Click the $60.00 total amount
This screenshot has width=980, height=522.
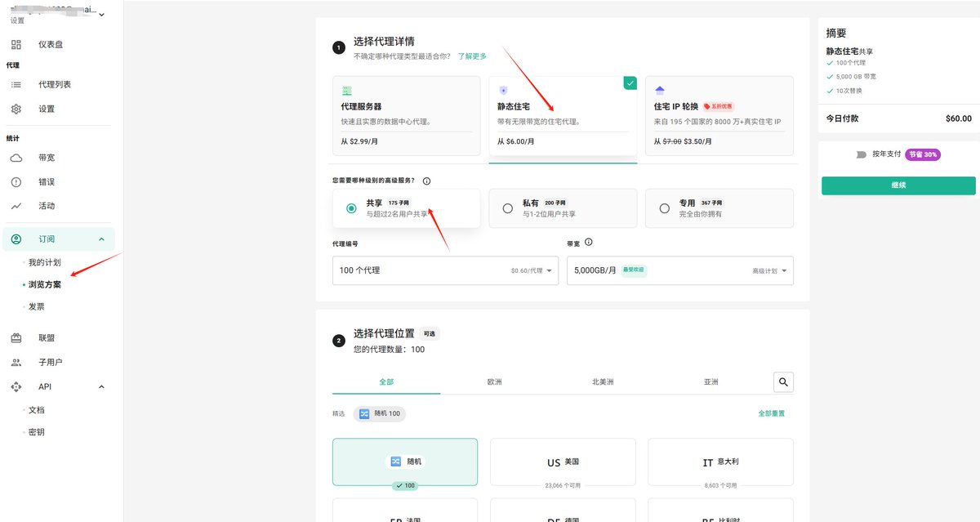[x=958, y=118]
